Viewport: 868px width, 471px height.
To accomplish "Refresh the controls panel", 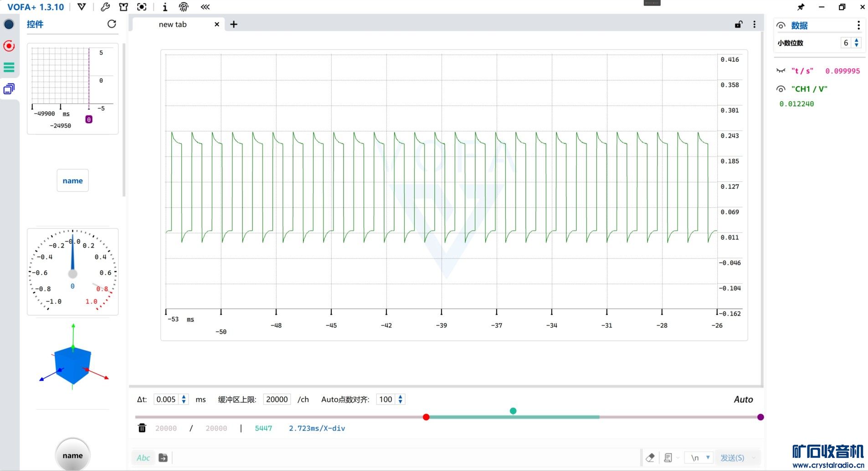I will [x=112, y=24].
